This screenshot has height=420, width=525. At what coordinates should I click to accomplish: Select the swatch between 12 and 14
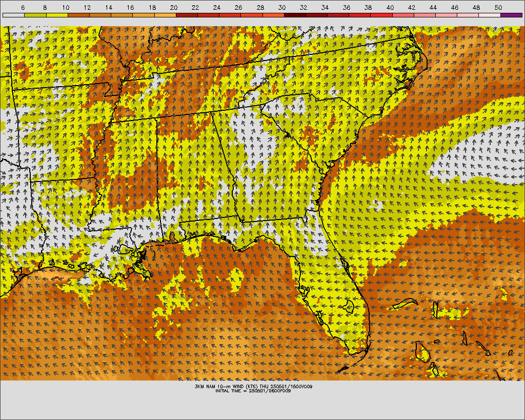(x=100, y=15)
